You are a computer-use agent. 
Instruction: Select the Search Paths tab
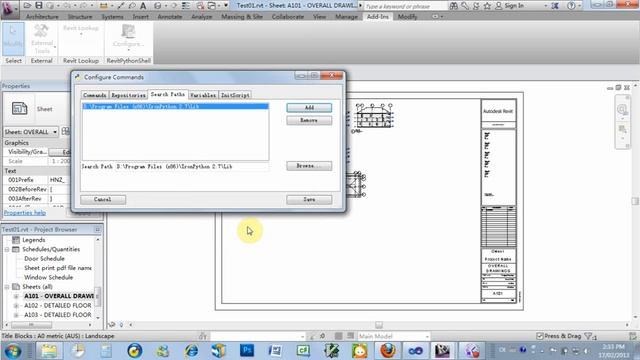coord(168,94)
